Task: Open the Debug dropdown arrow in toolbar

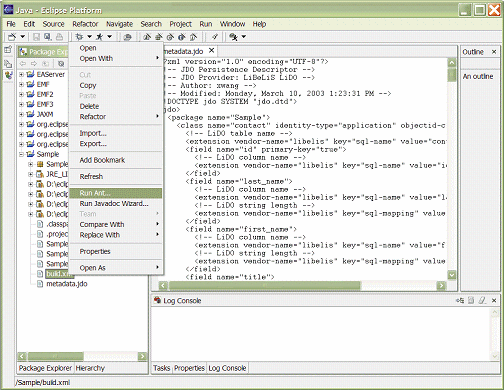Action: click(x=89, y=37)
